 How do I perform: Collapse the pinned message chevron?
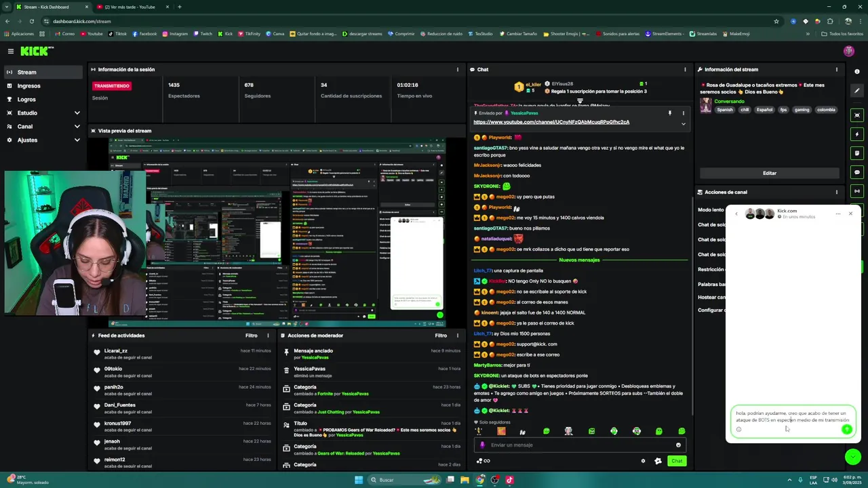(683, 124)
